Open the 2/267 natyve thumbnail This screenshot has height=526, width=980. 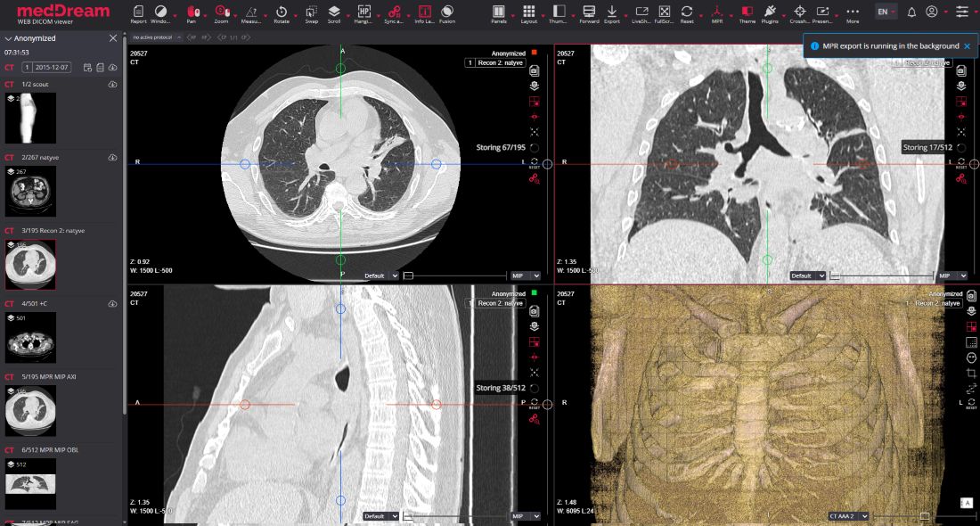(x=30, y=192)
